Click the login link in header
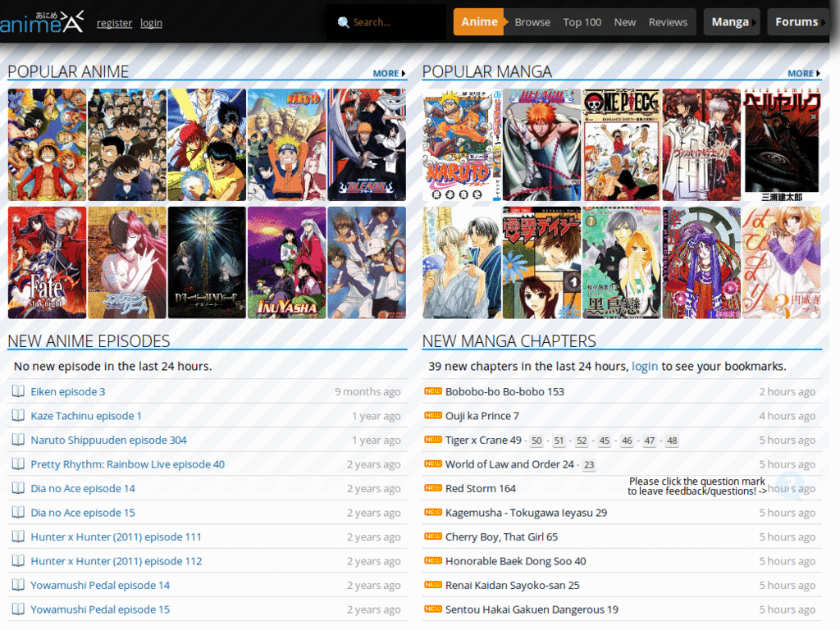840x630 pixels. [151, 23]
